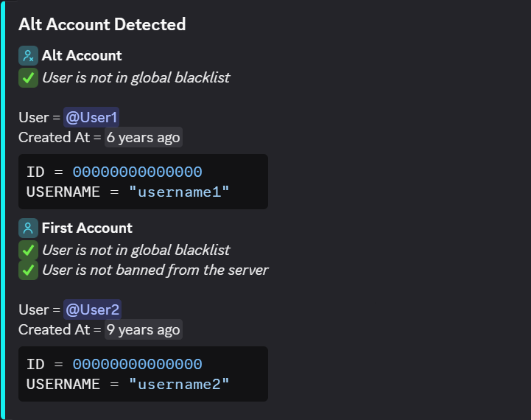
Task: Click the ID number in username1 code block
Action: click(137, 172)
